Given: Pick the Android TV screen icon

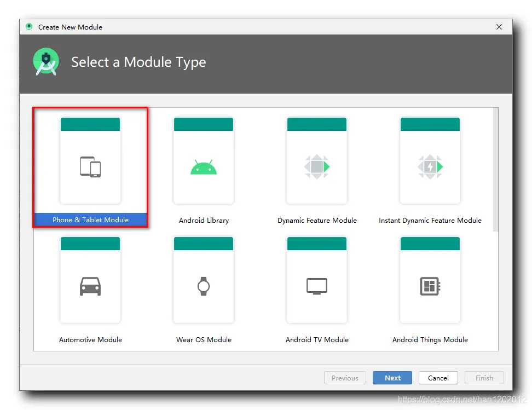Looking at the screenshot, I should (x=317, y=286).
